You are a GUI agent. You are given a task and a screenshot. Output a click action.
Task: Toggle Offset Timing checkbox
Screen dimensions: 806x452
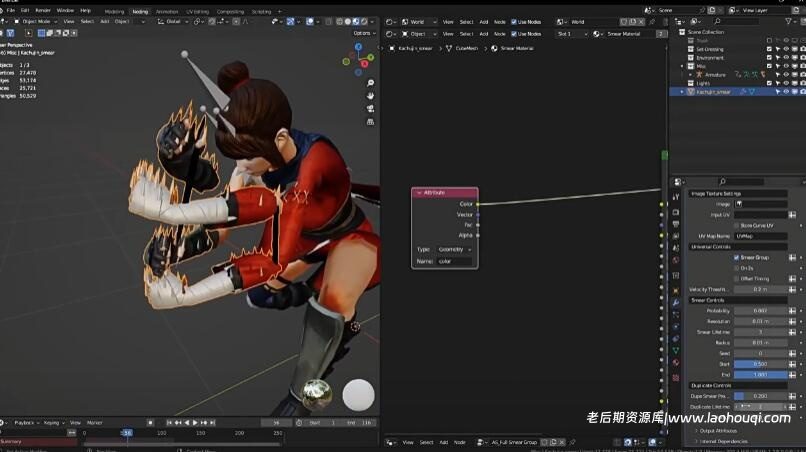click(737, 279)
